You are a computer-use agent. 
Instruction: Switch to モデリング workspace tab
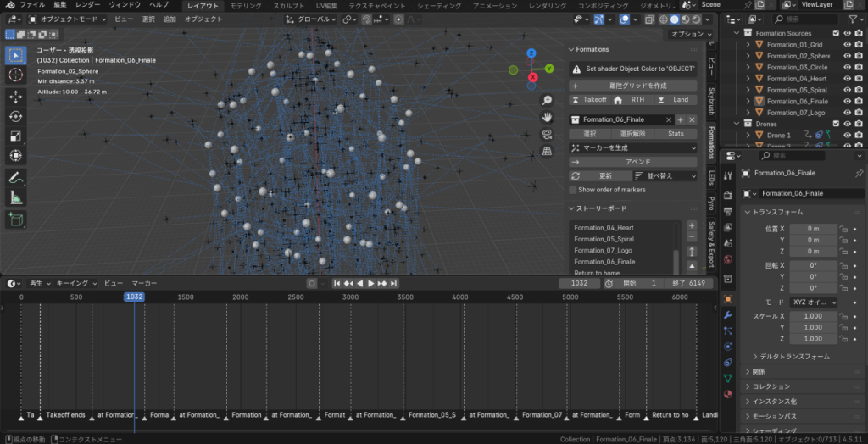click(247, 6)
